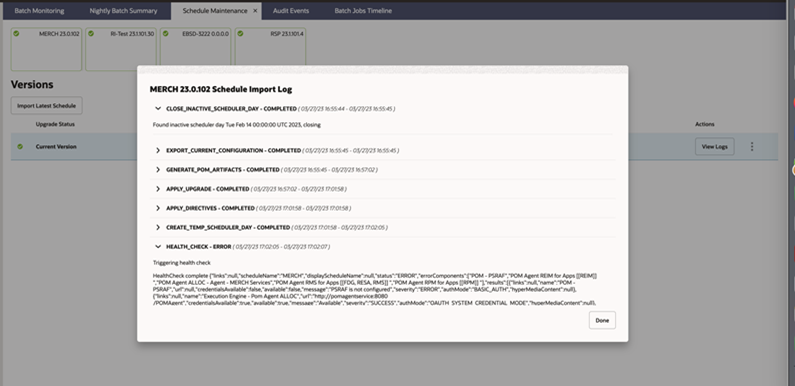Click the Current Version row label
Screen dimensions: 795x386
(x=56, y=147)
